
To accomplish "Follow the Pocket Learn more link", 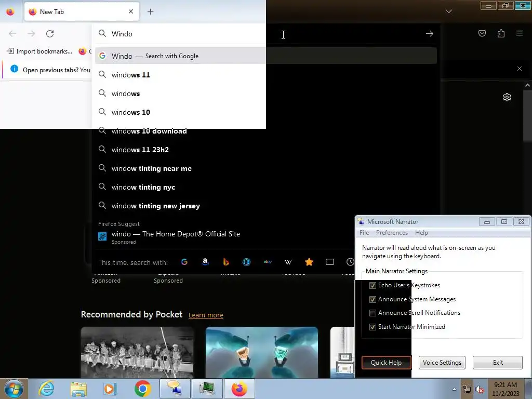I will click(x=206, y=315).
